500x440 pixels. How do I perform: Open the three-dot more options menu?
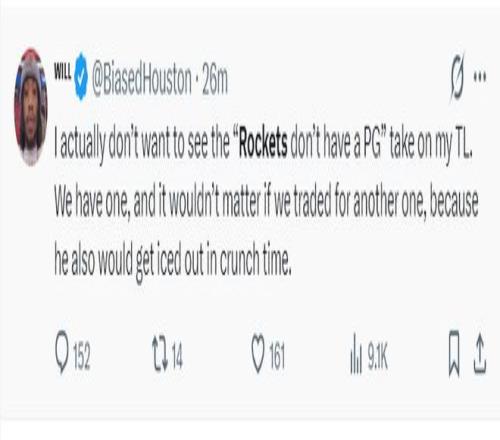[x=480, y=77]
